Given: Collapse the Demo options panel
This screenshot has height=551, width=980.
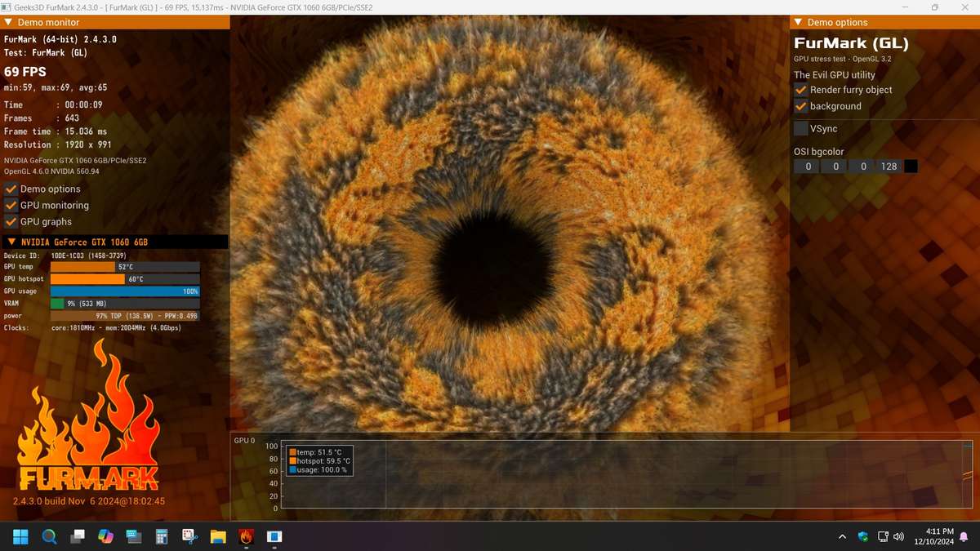Looking at the screenshot, I should click(798, 23).
